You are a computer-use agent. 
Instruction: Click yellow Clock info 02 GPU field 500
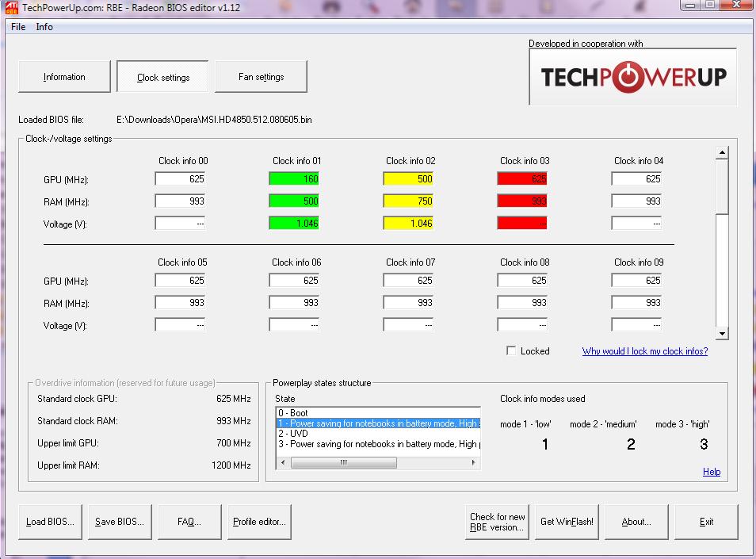pos(408,179)
